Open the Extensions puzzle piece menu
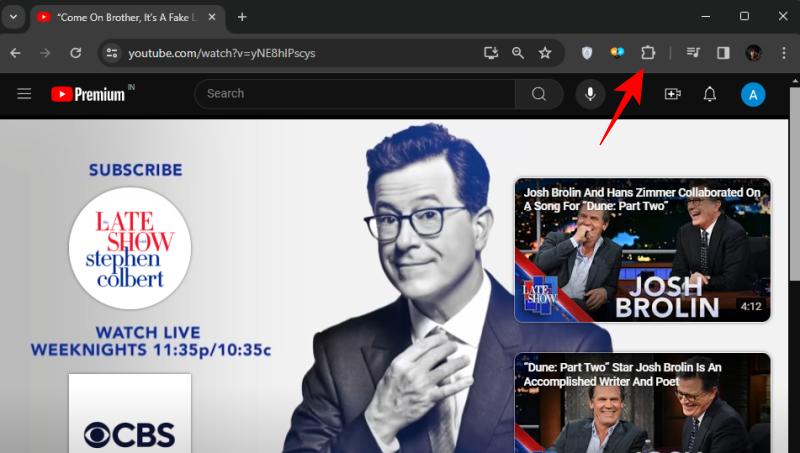Image resolution: width=800 pixels, height=453 pixels. 647,53
